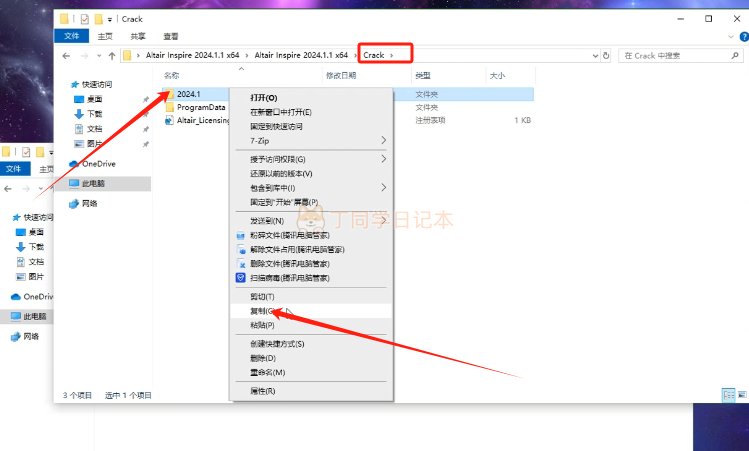Expand address bar history dropdown

(595, 56)
